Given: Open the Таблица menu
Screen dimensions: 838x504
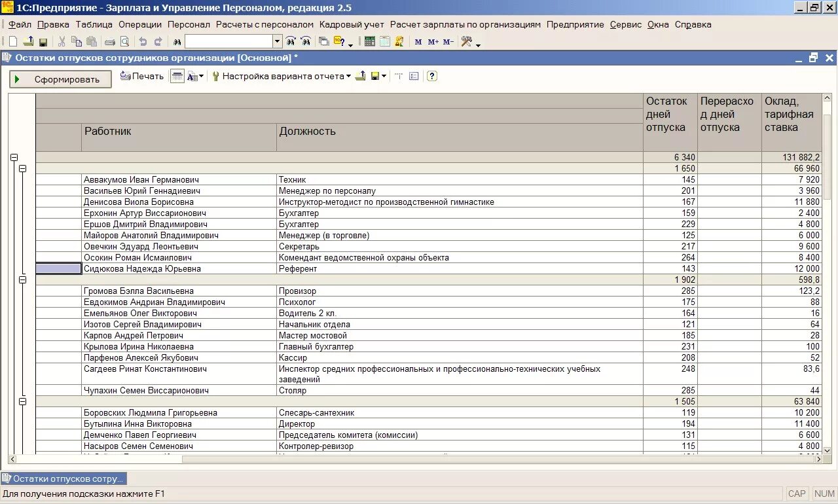Looking at the screenshot, I should pos(94,24).
